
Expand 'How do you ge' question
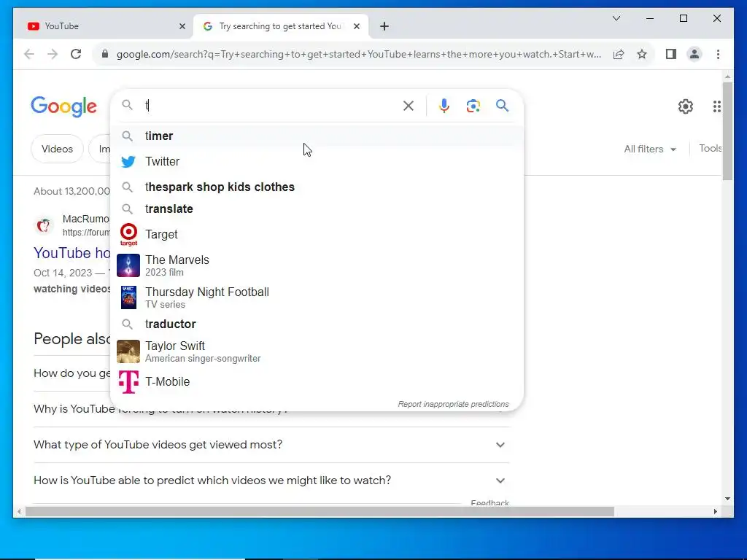(72, 373)
